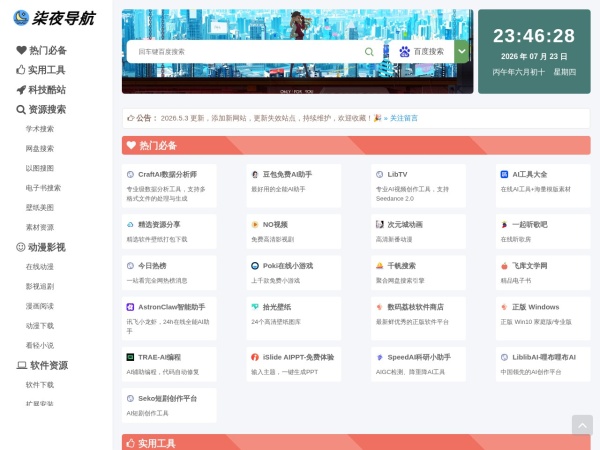Go to 电子书搜索 sidebar sub-item

[x=43, y=188]
